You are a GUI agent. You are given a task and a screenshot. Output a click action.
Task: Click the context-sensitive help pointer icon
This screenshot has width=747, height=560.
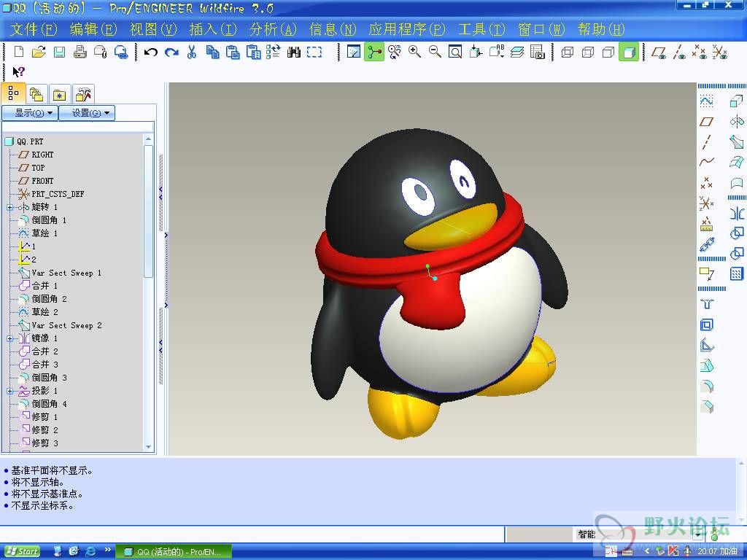18,72
